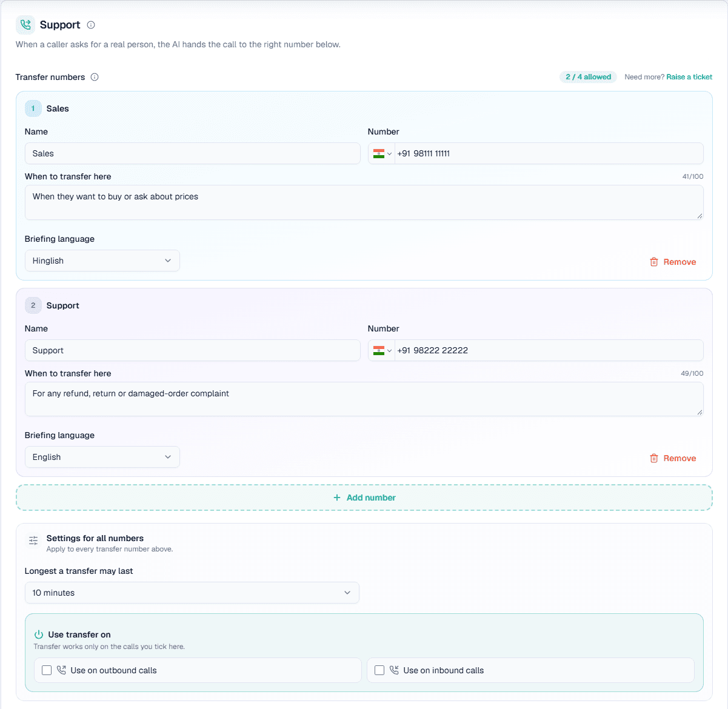Remove the Support transfer number

(673, 458)
